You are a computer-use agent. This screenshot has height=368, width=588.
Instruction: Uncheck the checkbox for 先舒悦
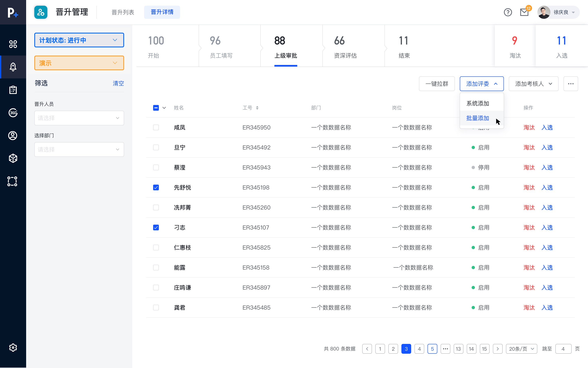[156, 187]
